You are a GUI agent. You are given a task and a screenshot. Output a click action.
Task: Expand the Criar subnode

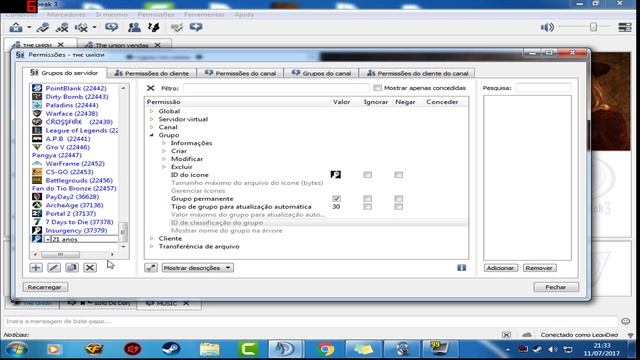click(164, 151)
